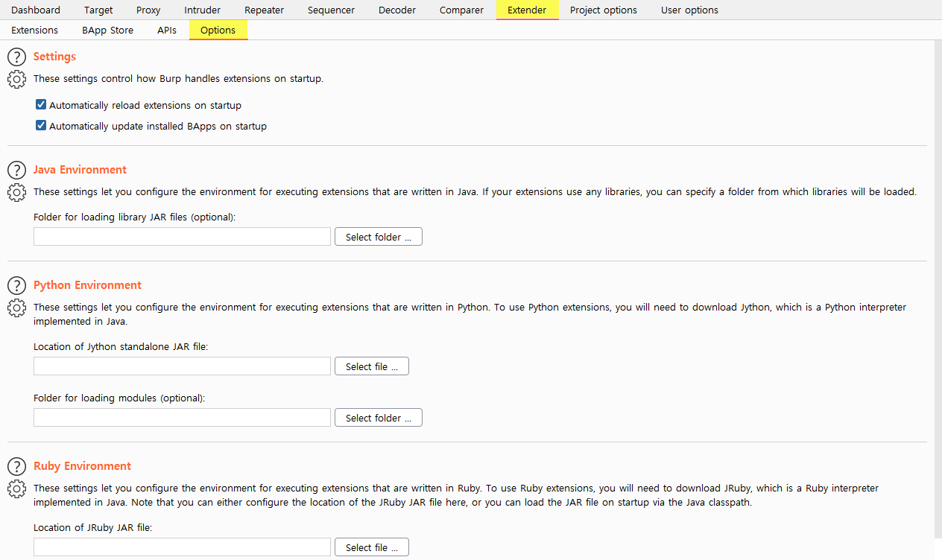This screenshot has width=942, height=560.
Task: Click the 'Ruby Environment' heading
Action: coord(82,466)
